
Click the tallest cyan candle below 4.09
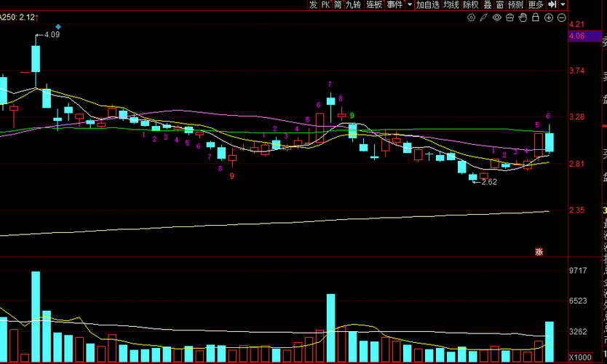tap(36, 59)
